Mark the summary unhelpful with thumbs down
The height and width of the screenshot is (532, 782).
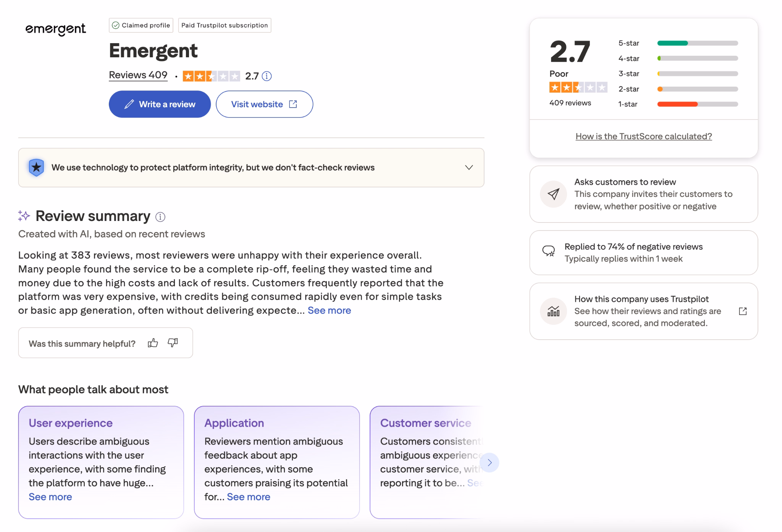[x=173, y=343]
